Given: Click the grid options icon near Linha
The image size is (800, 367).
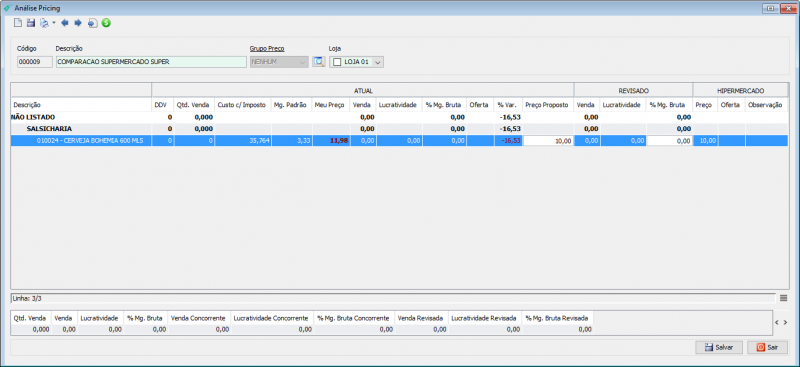Looking at the screenshot, I should tap(784, 298).
